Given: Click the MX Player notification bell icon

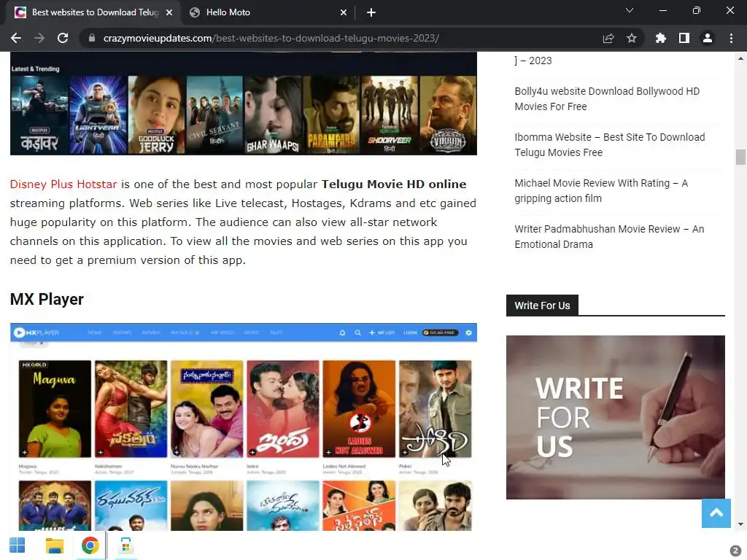Looking at the screenshot, I should coord(342,332).
